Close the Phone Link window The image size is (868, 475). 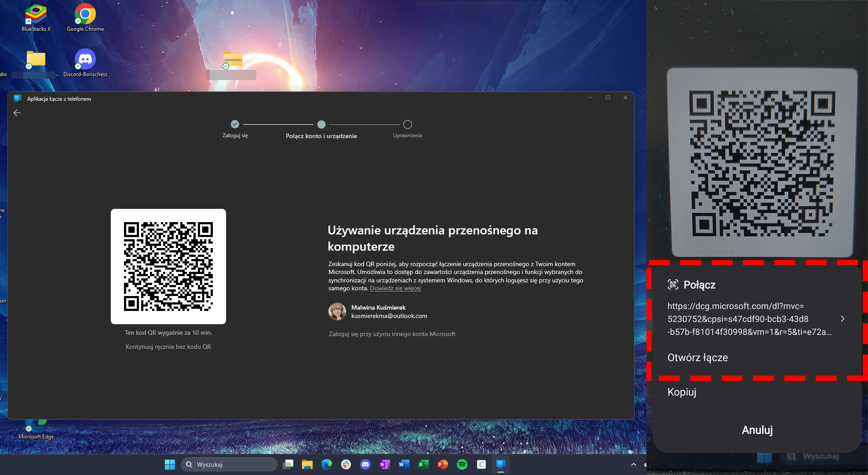coord(625,98)
